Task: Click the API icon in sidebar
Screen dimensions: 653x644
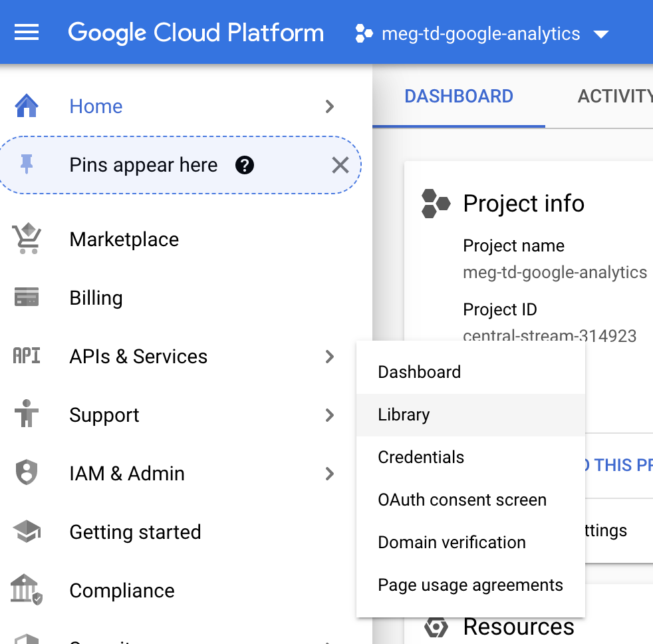Action: coord(27,357)
